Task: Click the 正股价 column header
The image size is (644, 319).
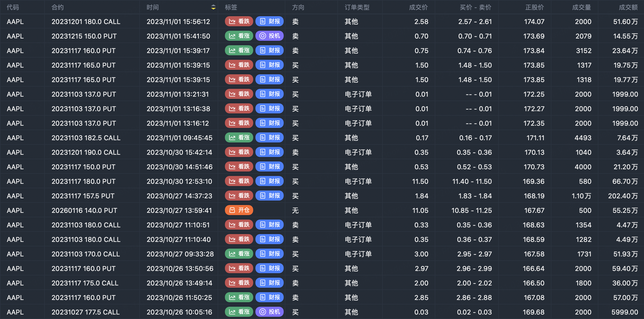Action: [x=535, y=7]
